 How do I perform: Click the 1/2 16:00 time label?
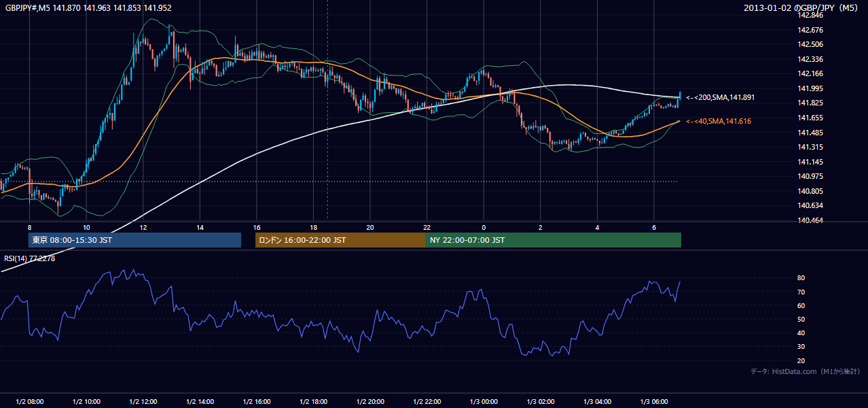[257, 401]
